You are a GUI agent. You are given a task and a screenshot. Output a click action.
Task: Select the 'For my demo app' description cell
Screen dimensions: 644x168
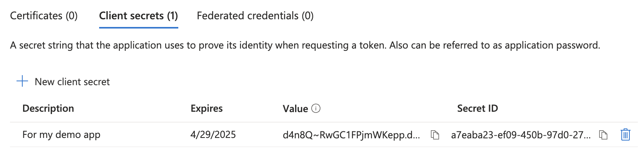click(61, 135)
